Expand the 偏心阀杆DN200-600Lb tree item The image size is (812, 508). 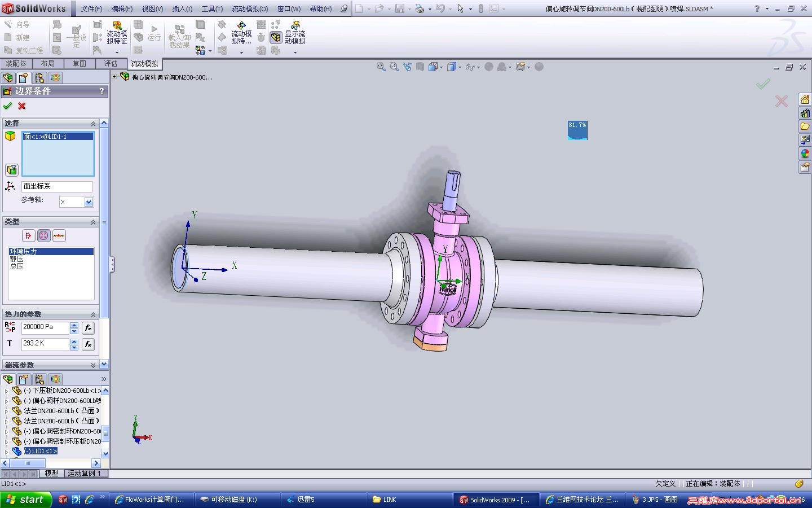pyautogui.click(x=6, y=401)
